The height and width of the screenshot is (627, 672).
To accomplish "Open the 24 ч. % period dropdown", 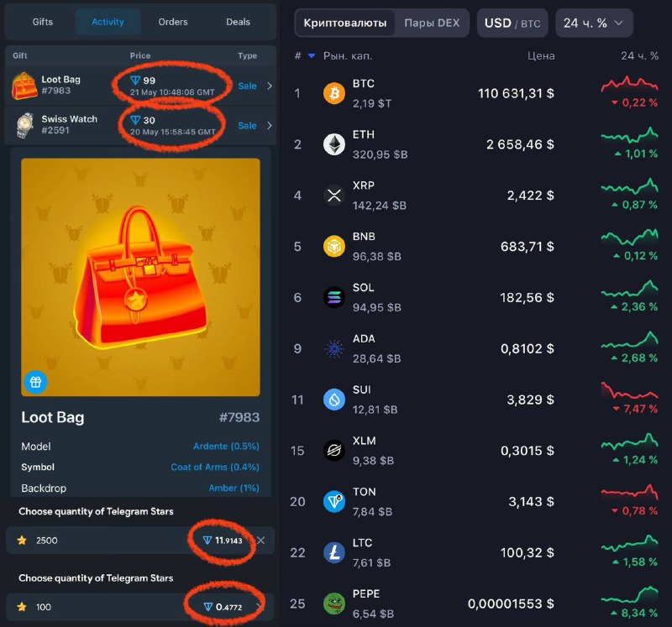I will [x=594, y=24].
